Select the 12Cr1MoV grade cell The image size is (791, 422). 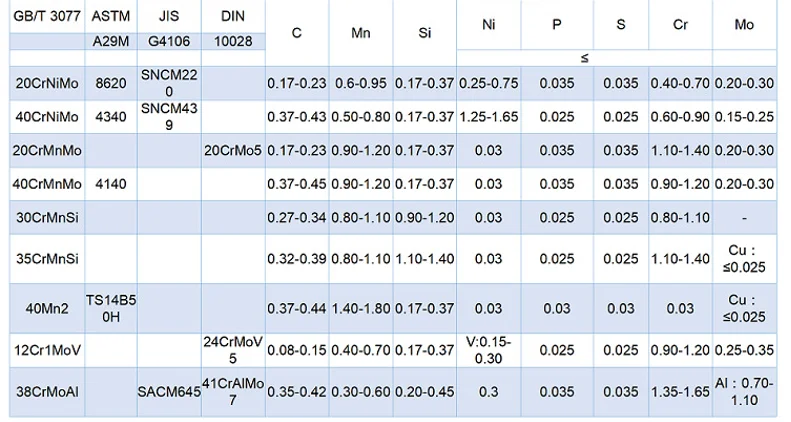click(x=47, y=350)
